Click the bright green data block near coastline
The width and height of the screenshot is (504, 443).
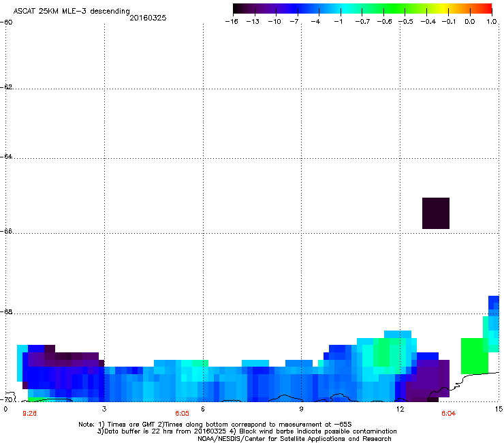[x=475, y=356]
